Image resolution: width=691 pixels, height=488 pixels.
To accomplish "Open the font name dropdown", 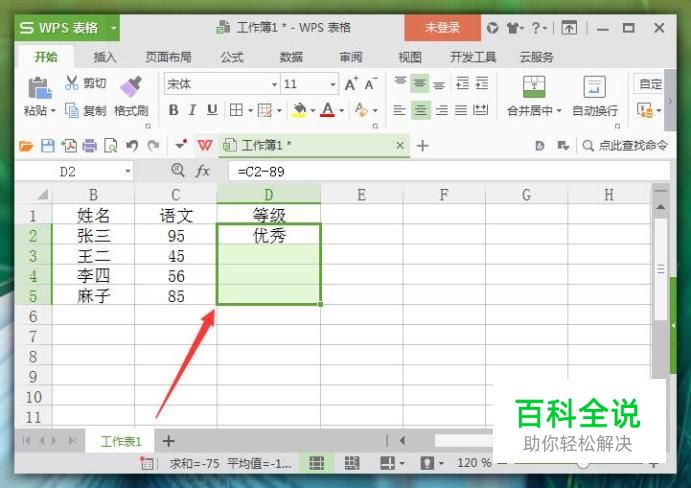I will (274, 84).
